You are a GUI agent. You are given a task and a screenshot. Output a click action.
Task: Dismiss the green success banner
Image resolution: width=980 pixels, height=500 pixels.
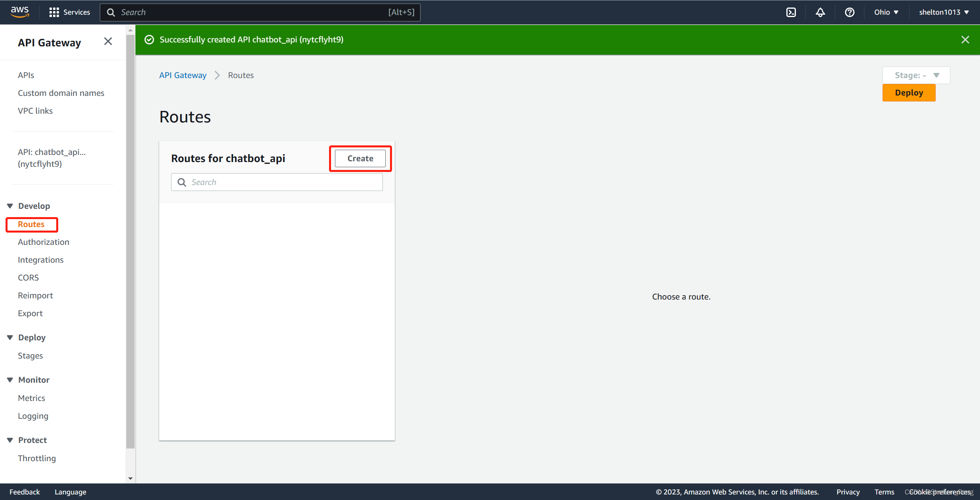965,40
